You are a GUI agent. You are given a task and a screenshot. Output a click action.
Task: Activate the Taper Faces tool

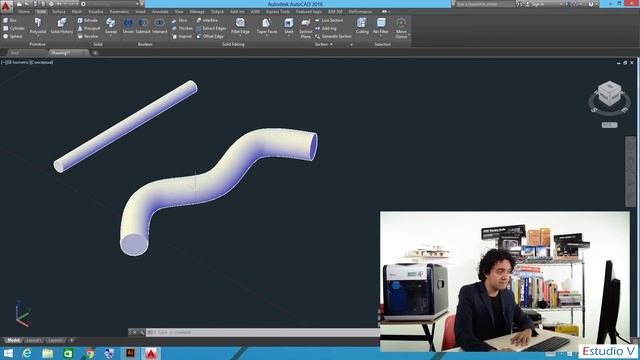(267, 26)
